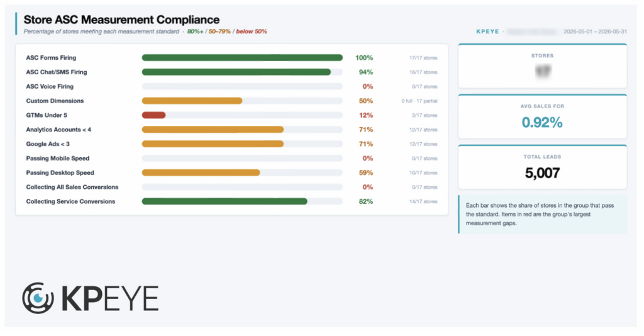Click the ASC Voice Firing empty bar
The width and height of the screenshot is (644, 336).
point(242,87)
